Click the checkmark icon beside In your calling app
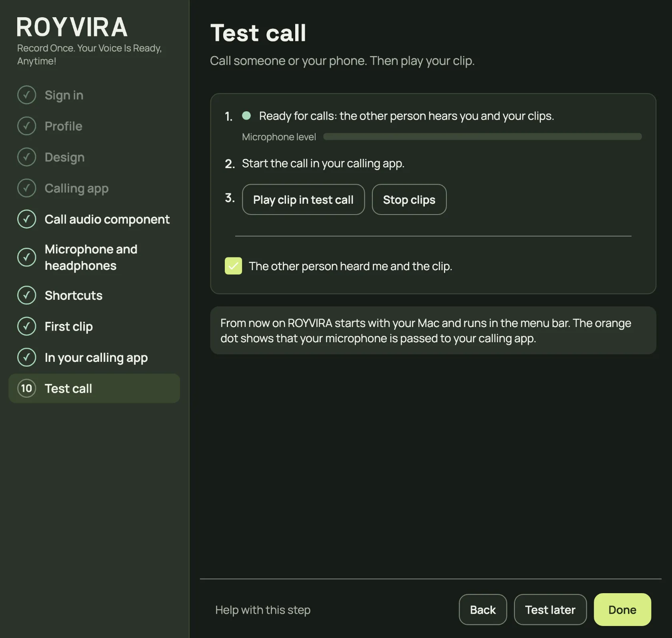 pyautogui.click(x=27, y=357)
